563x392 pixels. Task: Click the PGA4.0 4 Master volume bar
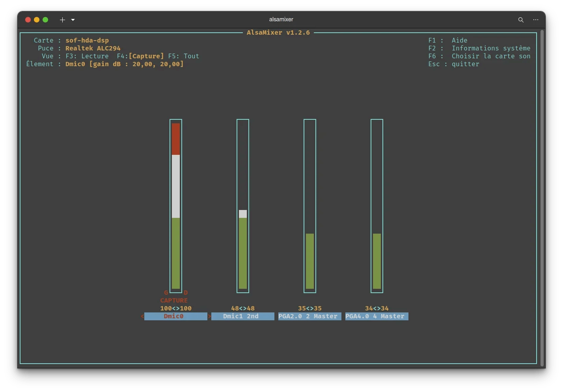coord(377,206)
